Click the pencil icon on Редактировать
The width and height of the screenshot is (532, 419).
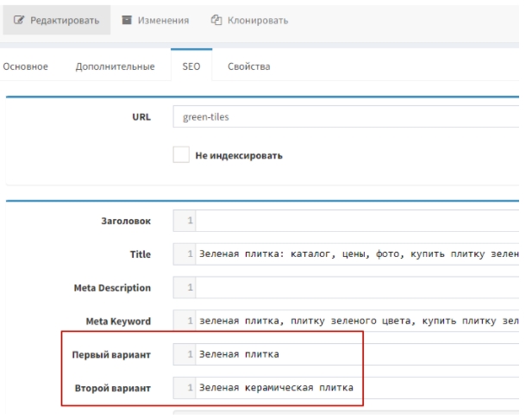coord(18,20)
